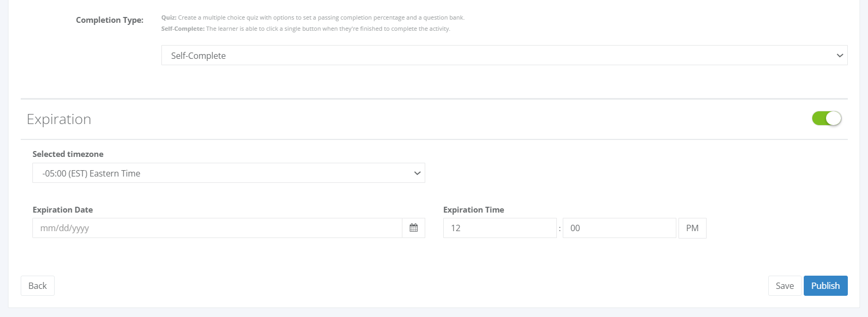Open the Completion Type dropdown showing Self-Complete
The width and height of the screenshot is (868, 317).
504,55
